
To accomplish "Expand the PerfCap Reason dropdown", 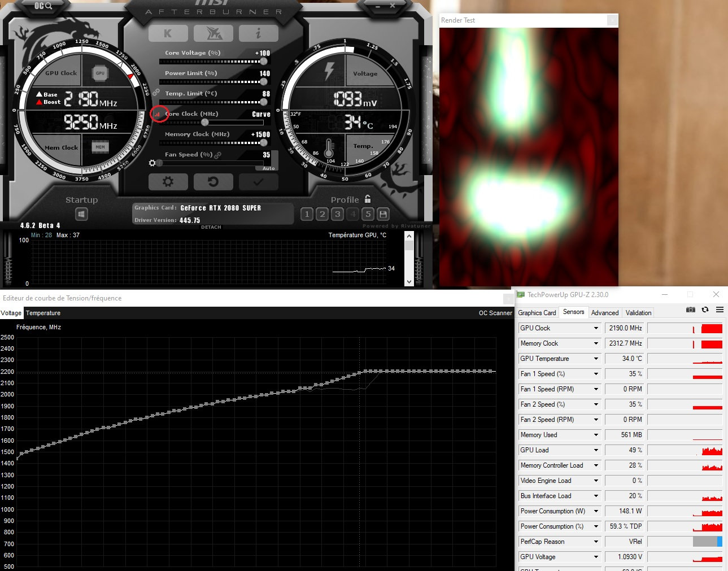I will click(x=596, y=542).
